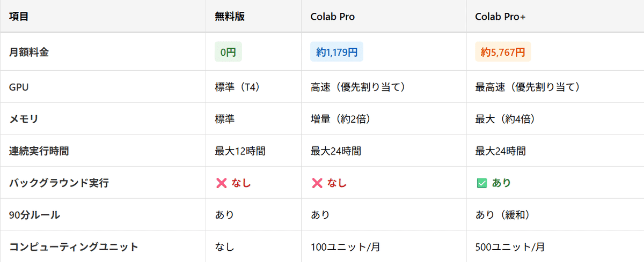This screenshot has height=262, width=644.
Task: Select the 約1,179円 blue price badge
Action: coord(336,52)
